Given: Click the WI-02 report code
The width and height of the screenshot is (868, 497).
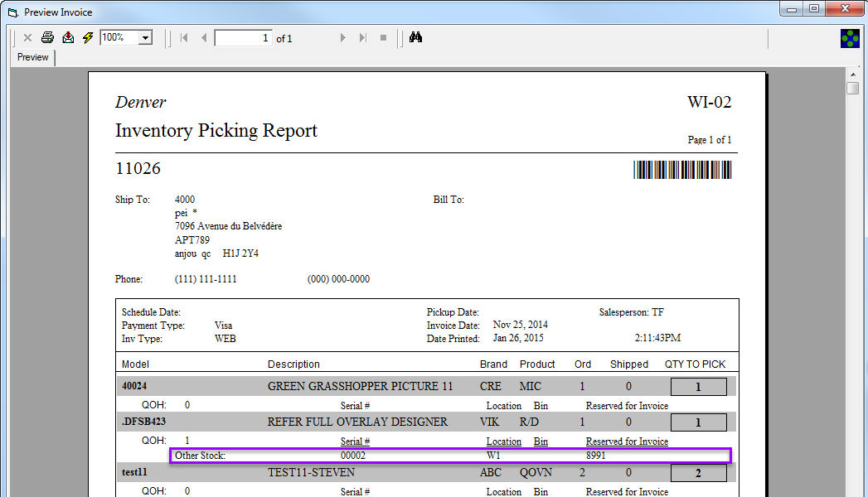Looking at the screenshot, I should pyautogui.click(x=709, y=102).
